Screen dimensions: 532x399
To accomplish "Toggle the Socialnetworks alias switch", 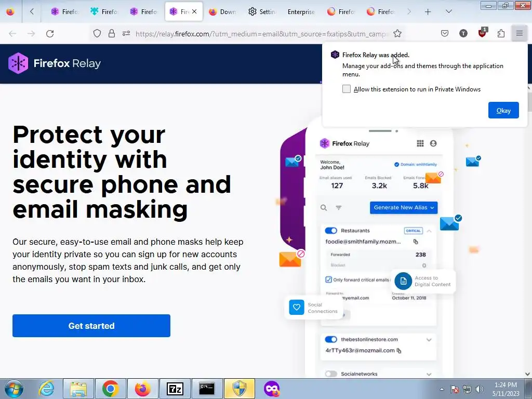I will [331, 374].
